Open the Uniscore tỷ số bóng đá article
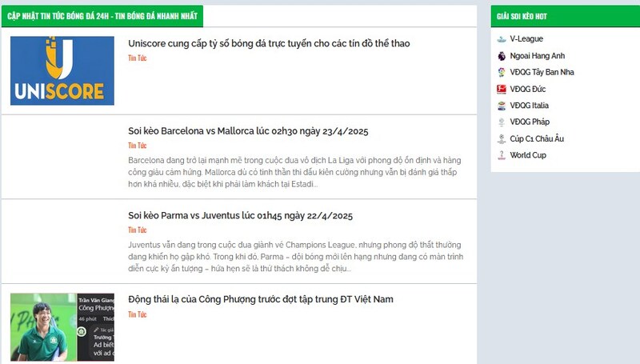This screenshot has height=364, width=640. coord(269,43)
